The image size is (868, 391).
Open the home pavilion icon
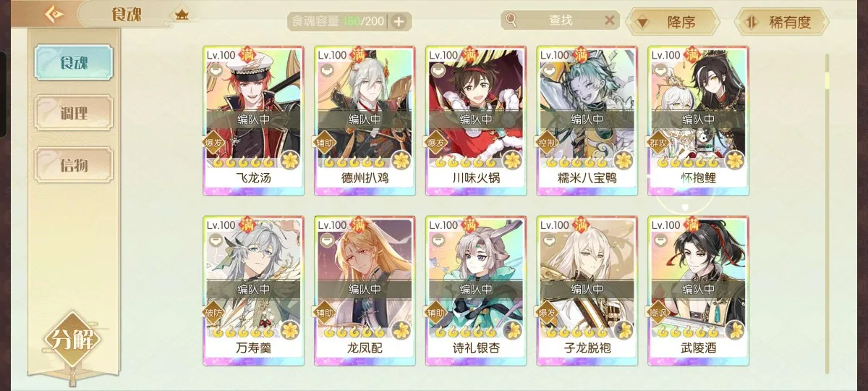tap(181, 14)
